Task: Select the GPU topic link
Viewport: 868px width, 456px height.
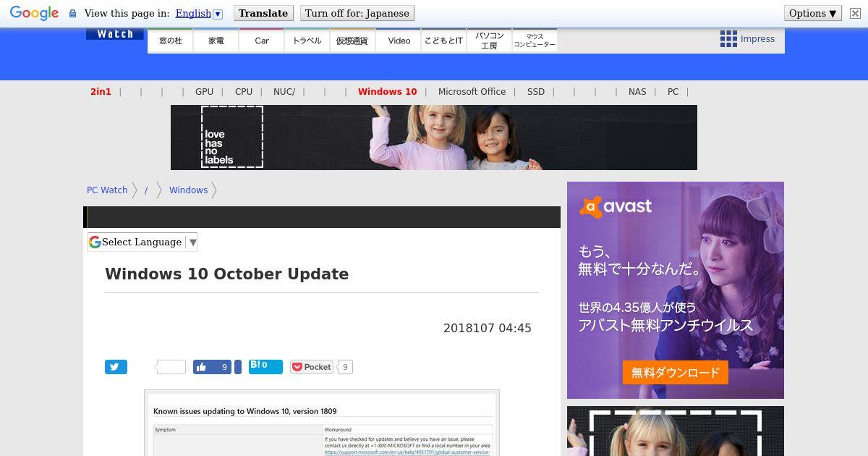Action: tap(204, 92)
